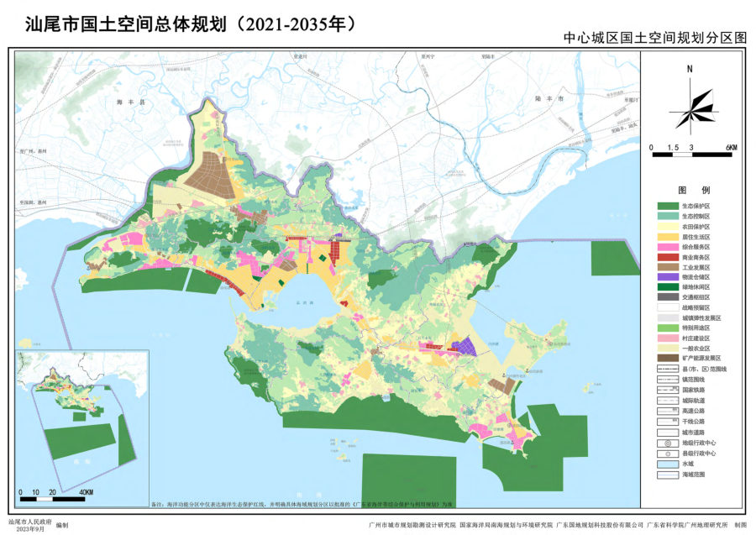
Task: Click the 海域范围 line symbol box
Action: click(x=667, y=475)
